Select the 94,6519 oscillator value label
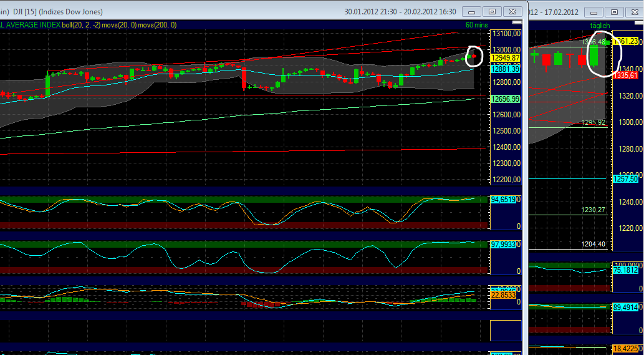This screenshot has height=355, width=644. coord(504,200)
